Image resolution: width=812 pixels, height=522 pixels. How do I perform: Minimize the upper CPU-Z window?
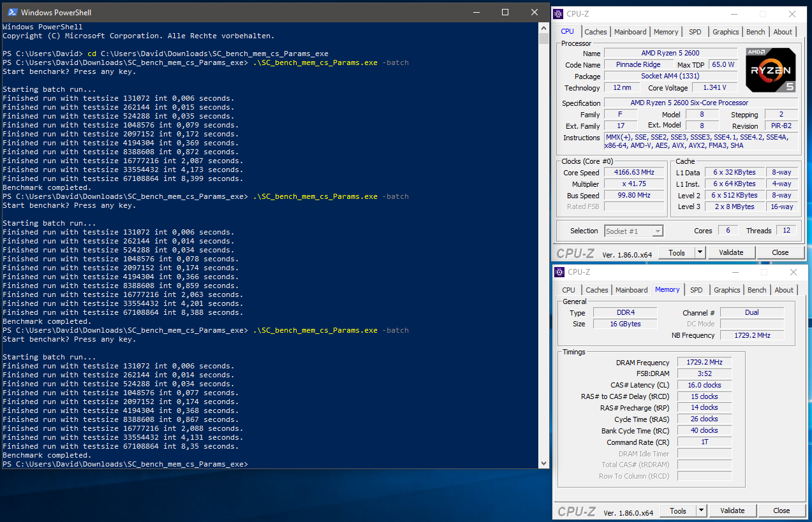coord(734,13)
